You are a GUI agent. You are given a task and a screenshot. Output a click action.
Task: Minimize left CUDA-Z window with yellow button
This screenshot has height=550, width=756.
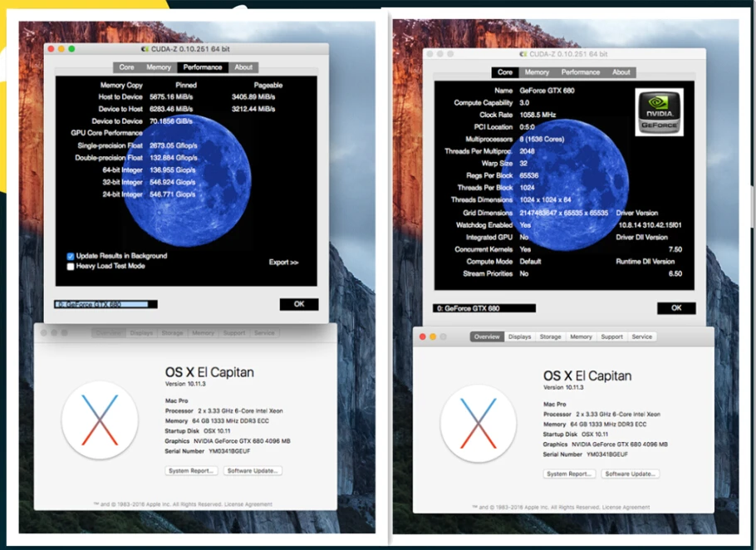pos(61,49)
